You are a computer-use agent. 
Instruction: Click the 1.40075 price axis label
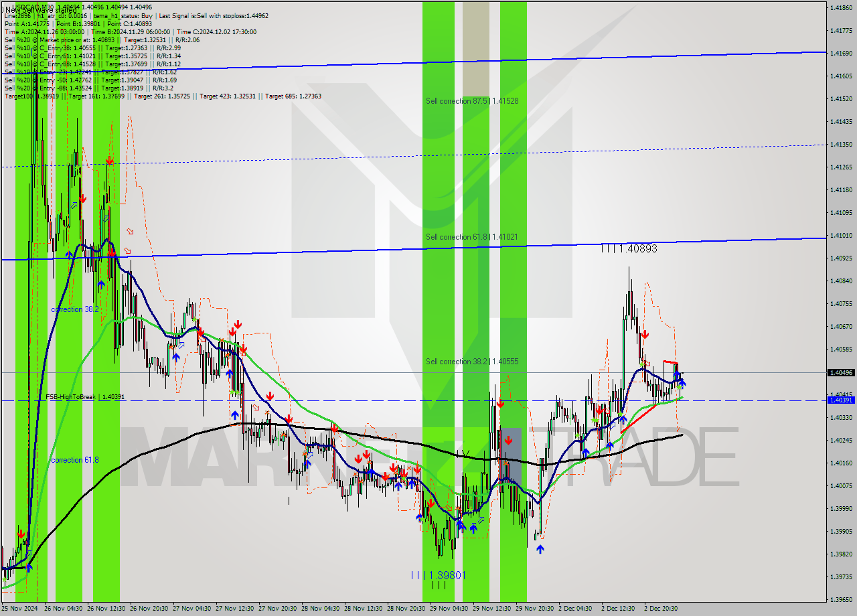pos(841,485)
